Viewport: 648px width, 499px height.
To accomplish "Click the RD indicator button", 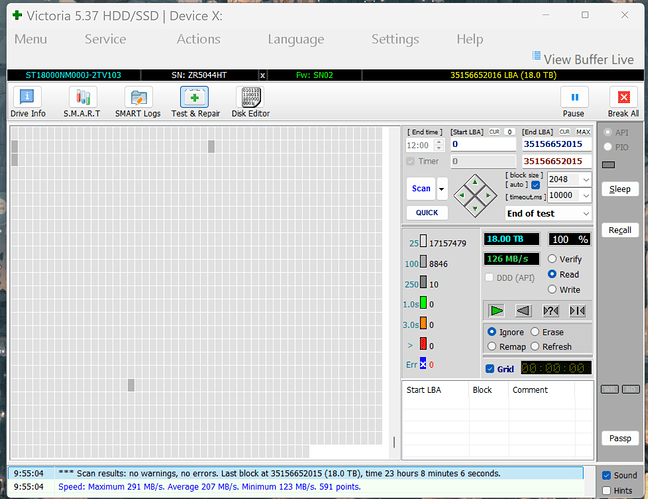I will tap(631, 389).
